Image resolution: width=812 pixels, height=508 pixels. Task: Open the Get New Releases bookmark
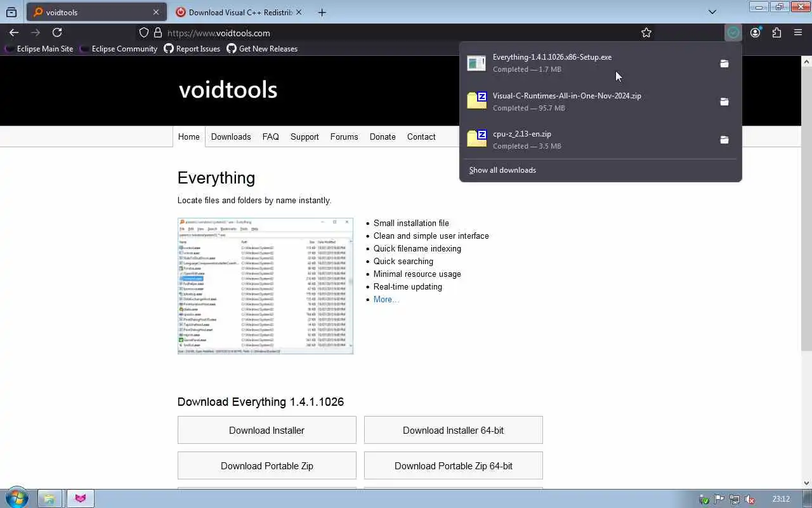[262, 49]
